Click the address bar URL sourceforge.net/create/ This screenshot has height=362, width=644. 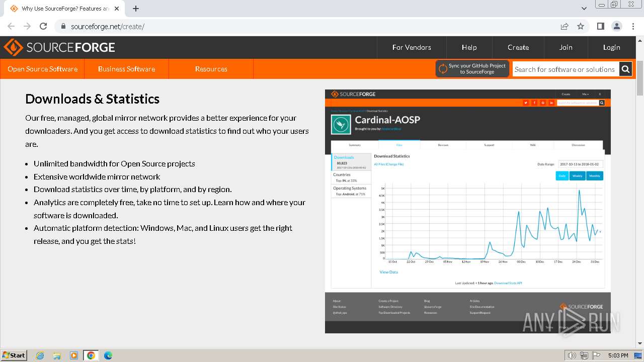click(x=108, y=27)
